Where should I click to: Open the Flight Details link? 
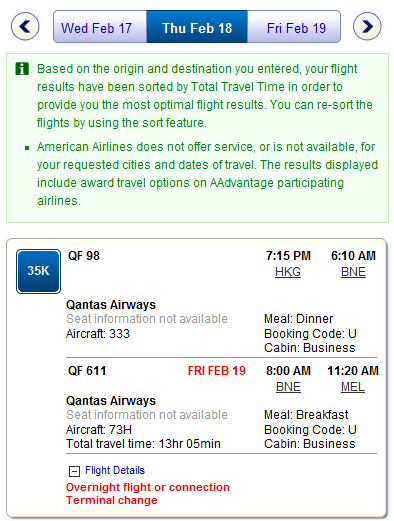(x=115, y=470)
